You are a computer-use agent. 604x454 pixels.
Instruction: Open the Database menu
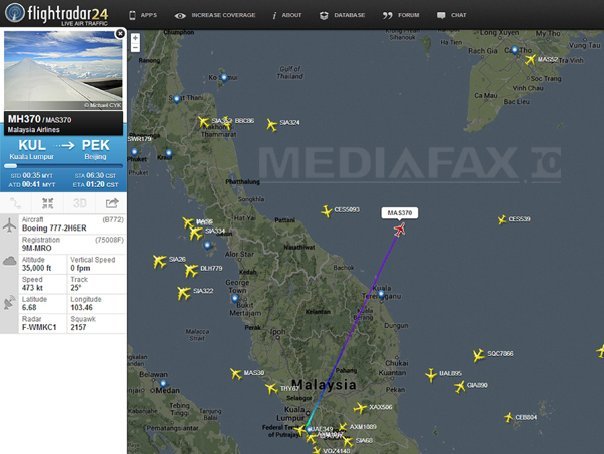pyautogui.click(x=342, y=15)
